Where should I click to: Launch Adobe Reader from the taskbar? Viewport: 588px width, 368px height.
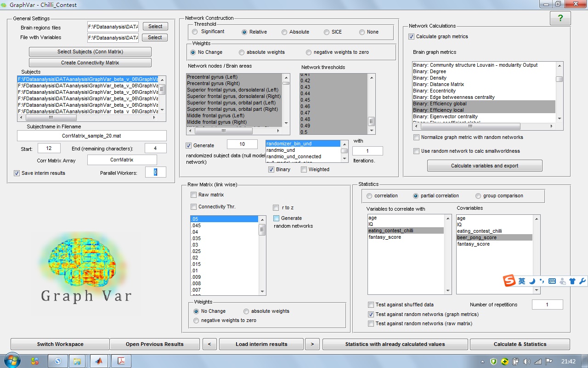[120, 361]
